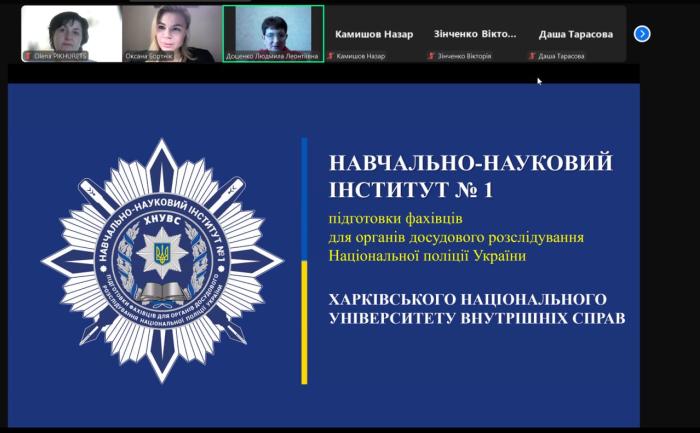Select the Камишов Назар participant tile
The height and width of the screenshot is (433, 700).
[374, 34]
